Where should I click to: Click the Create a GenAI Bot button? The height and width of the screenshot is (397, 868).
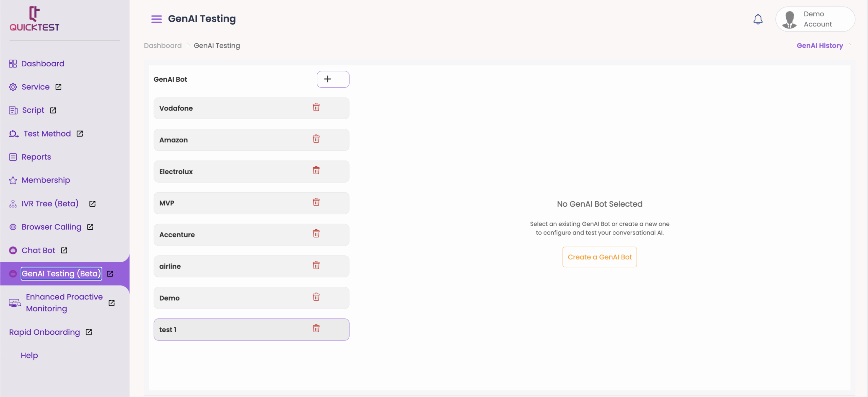tap(599, 257)
